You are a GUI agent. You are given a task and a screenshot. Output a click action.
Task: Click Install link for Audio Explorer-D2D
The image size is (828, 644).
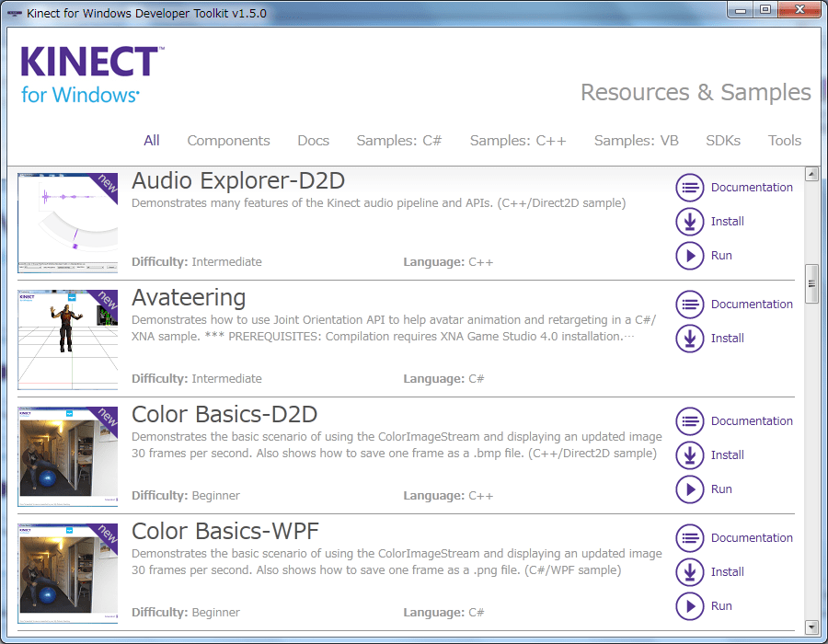pos(727,221)
